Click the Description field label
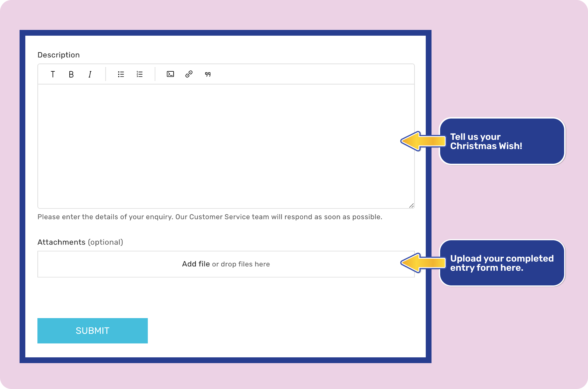This screenshot has height=389, width=588. coord(58,55)
